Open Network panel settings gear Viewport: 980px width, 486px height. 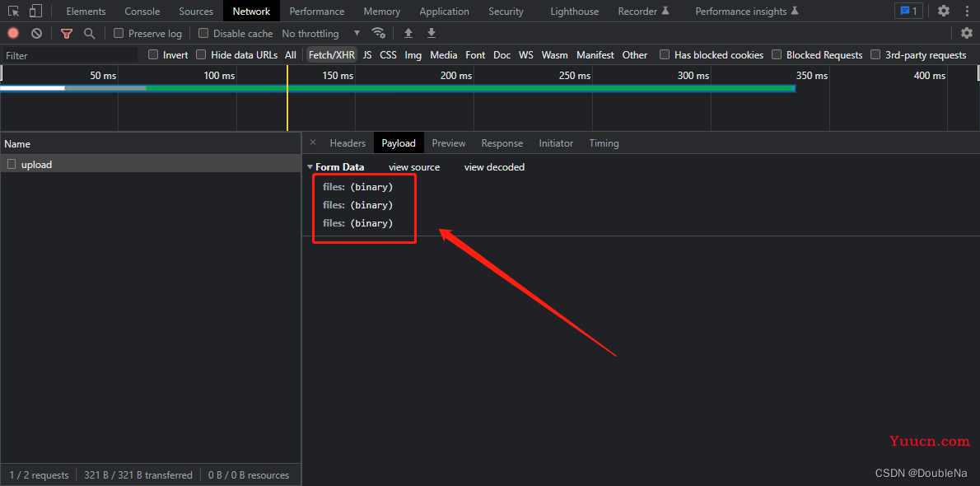pos(966,33)
